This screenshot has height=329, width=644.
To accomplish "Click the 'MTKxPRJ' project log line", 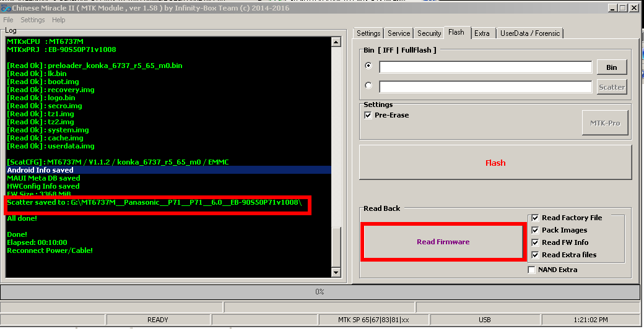I will [61, 49].
